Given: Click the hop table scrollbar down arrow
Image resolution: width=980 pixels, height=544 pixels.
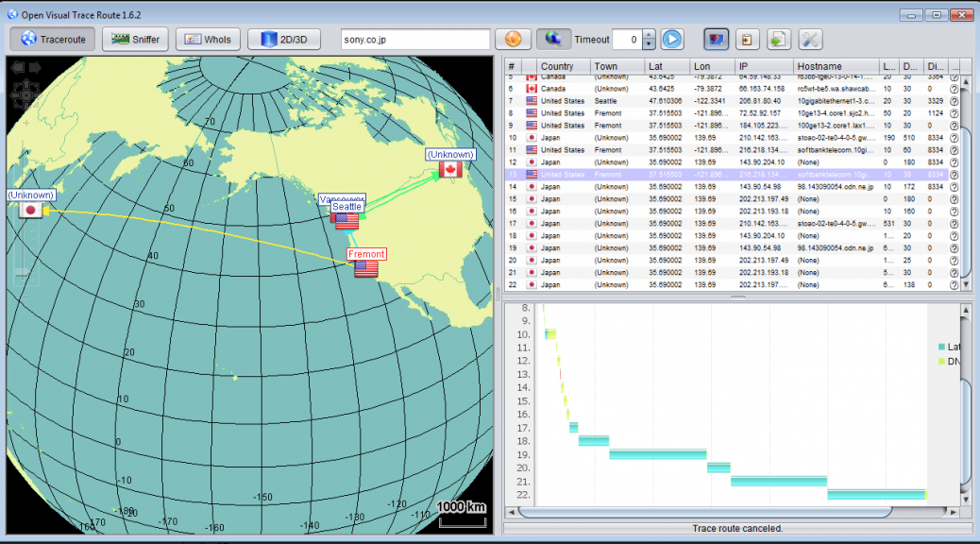Looking at the screenshot, I should pos(967,283).
